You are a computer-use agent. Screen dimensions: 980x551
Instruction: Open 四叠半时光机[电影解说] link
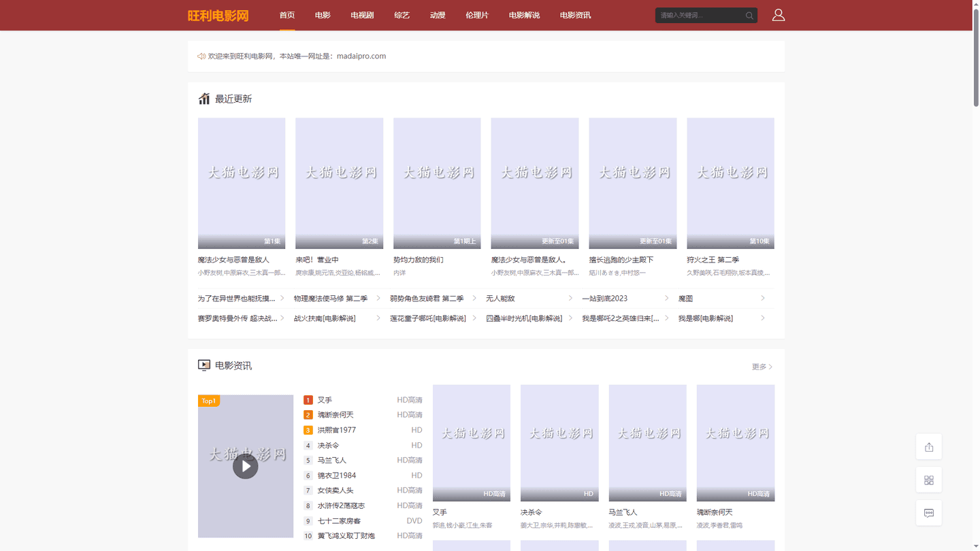tap(524, 318)
